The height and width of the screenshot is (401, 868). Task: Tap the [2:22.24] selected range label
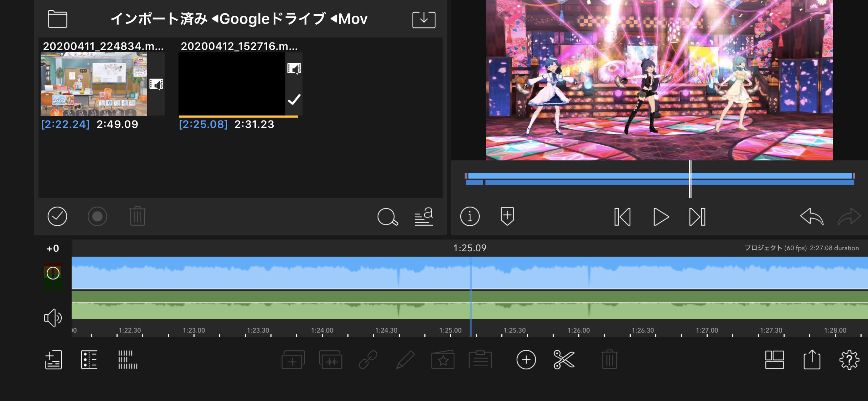pos(66,124)
